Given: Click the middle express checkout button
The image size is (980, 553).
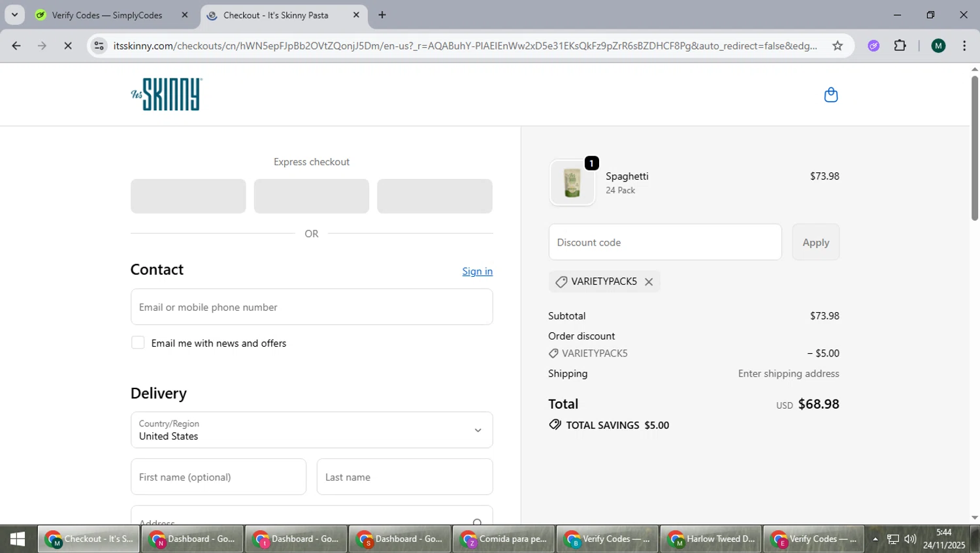Looking at the screenshot, I should [312, 196].
